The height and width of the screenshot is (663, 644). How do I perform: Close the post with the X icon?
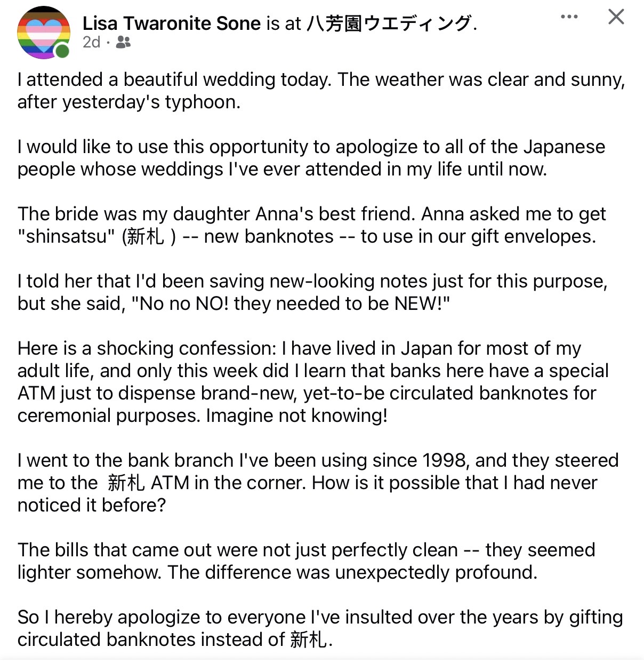tap(616, 17)
